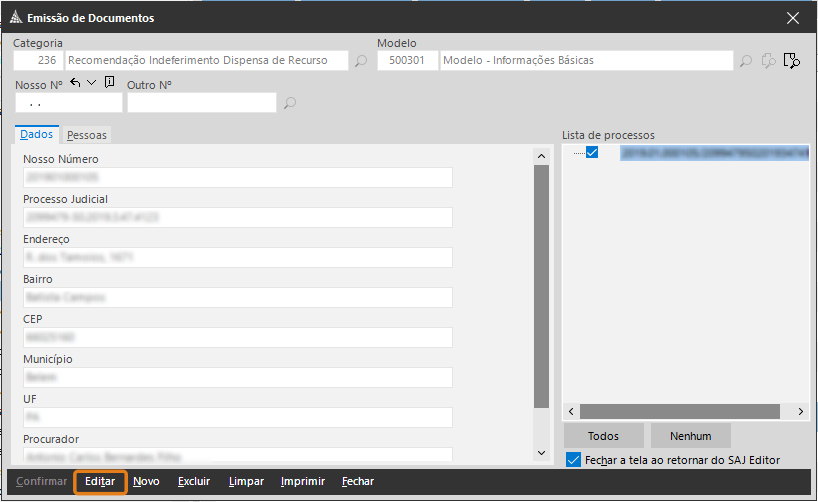Click the back arrow icon next to Nosso Nº
818x502 pixels.
click(75, 83)
